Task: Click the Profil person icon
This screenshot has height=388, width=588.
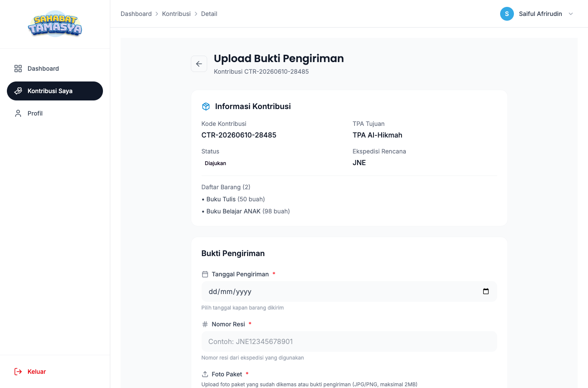Action: pyautogui.click(x=18, y=113)
